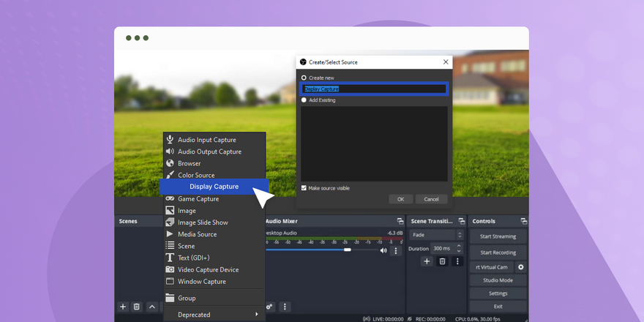Viewport: 644px width, 322px height.
Task: Open Audio Mixer bottom three-dot menu
Action: click(285, 307)
